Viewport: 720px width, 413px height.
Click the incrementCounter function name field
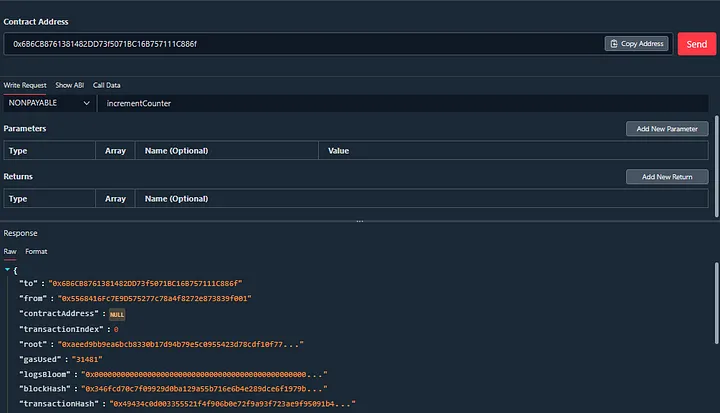(400, 103)
